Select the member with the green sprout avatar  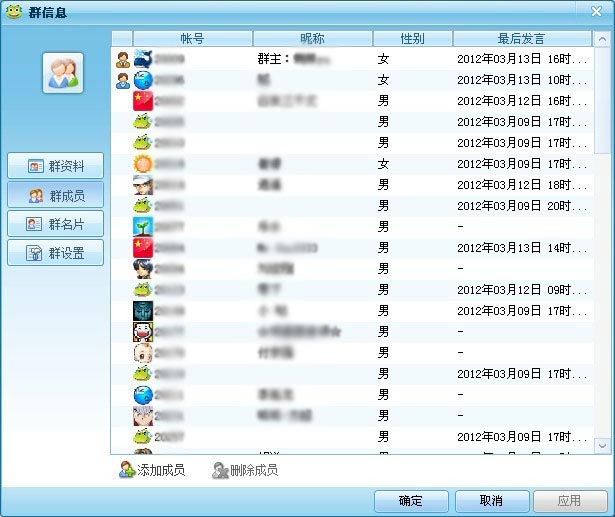coord(143,227)
